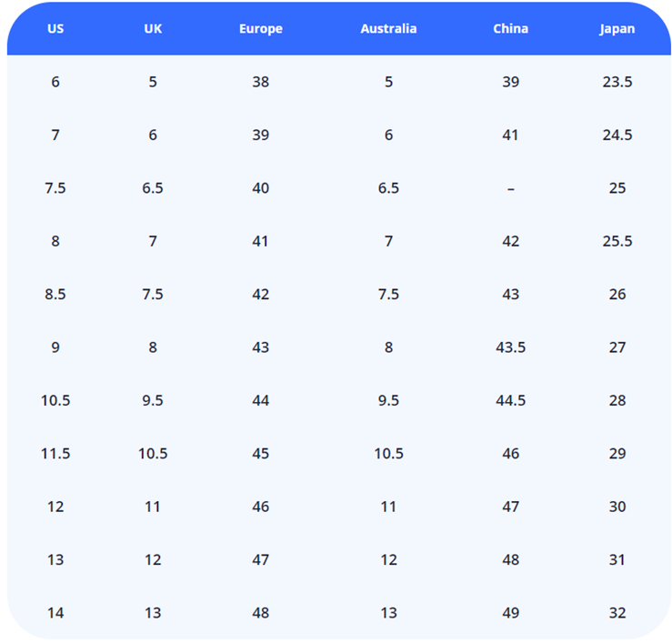
Task: Select the Australia column header
Action: [388, 28]
